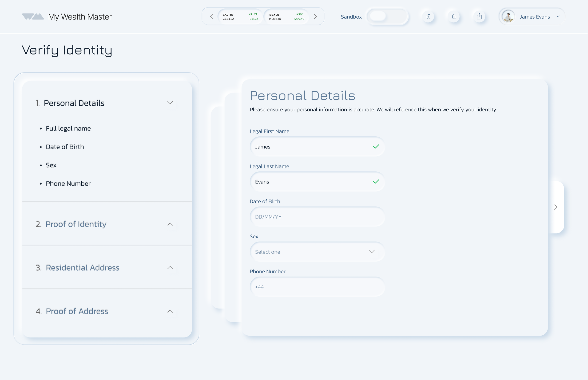Go to next form card arrow

coord(556,207)
